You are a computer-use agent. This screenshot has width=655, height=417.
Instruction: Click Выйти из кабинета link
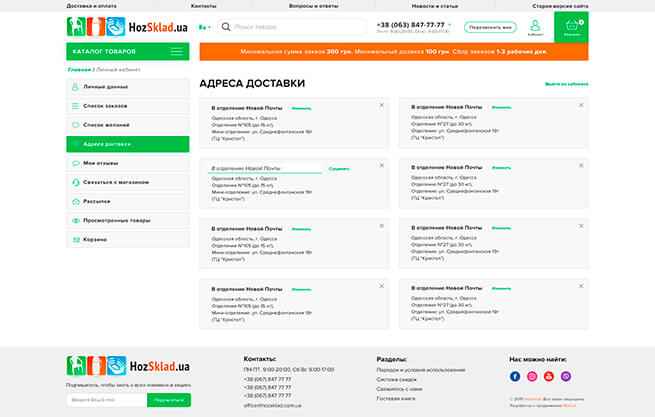566,84
